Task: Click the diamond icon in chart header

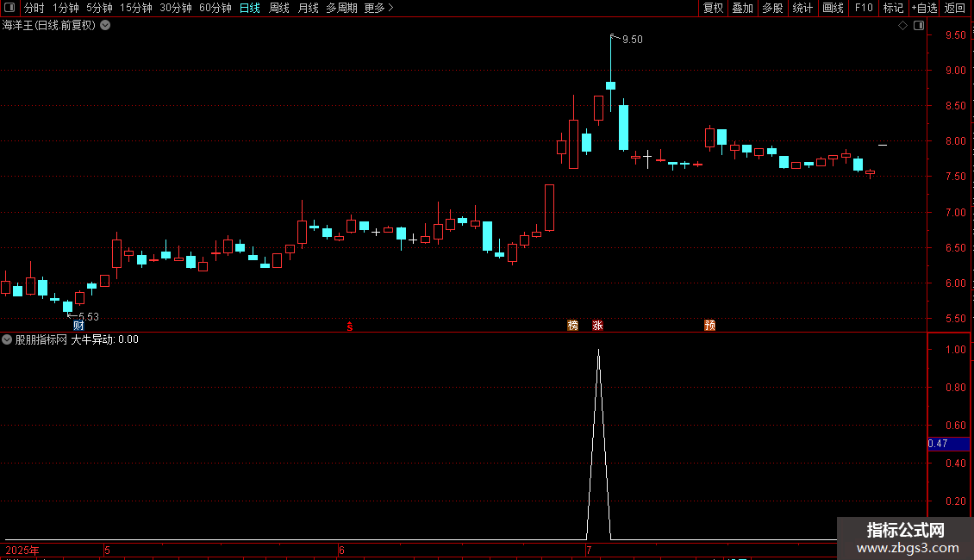Action: point(902,26)
